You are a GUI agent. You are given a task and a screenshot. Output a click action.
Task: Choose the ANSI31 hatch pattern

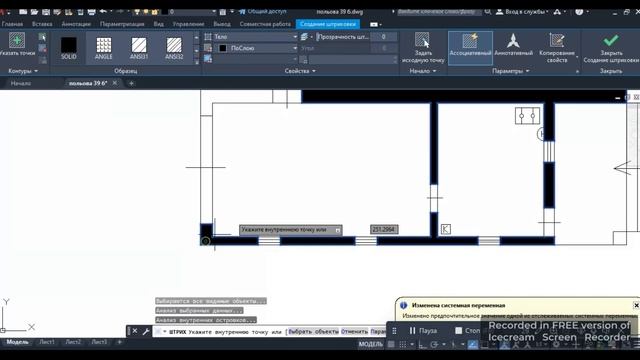[x=139, y=48]
